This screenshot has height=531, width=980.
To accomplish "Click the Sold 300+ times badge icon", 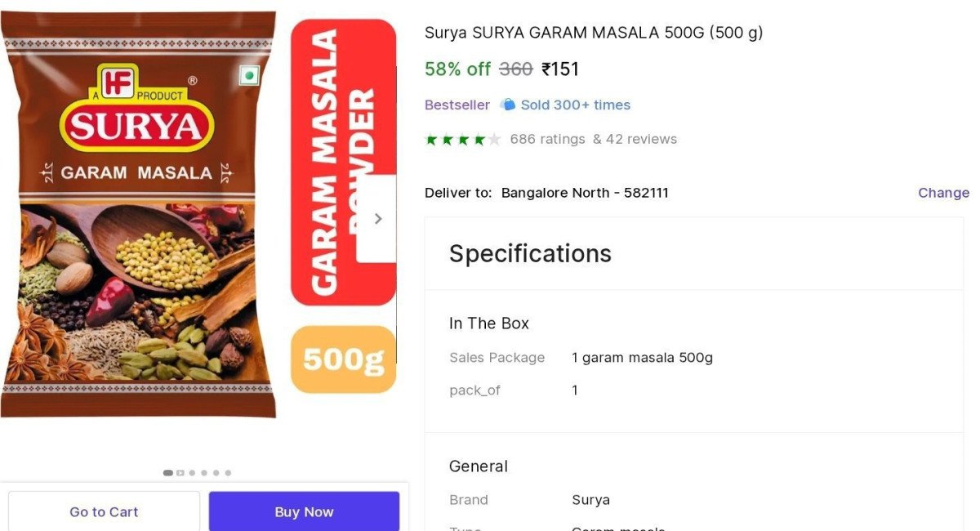I will point(508,105).
